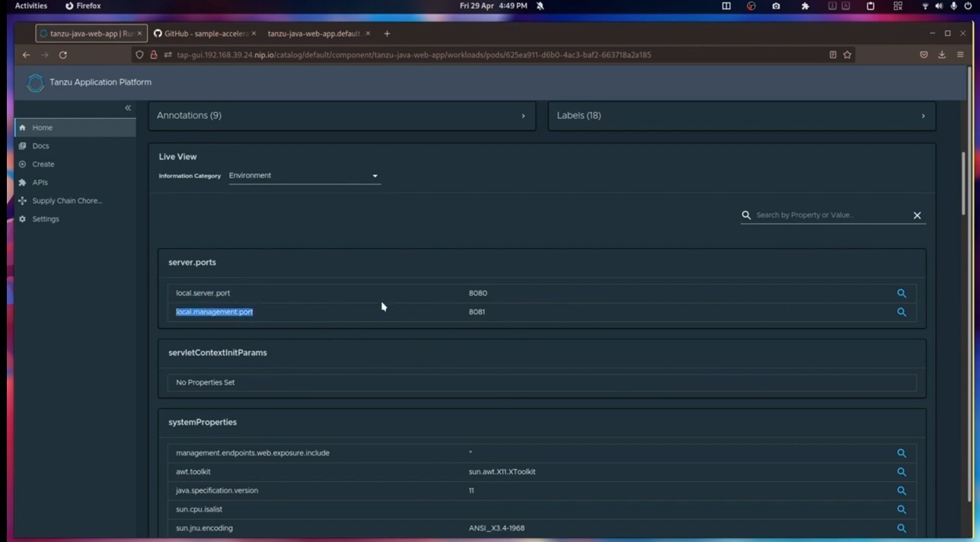Viewport: 980px width, 542px height.
Task: Click the Tanzu Application Platform logo
Action: click(35, 82)
